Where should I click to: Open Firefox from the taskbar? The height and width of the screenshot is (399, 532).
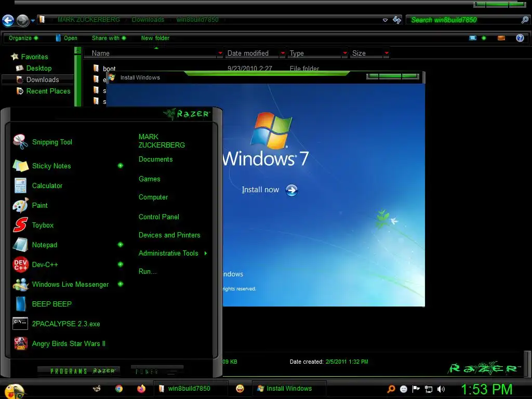[x=141, y=389]
